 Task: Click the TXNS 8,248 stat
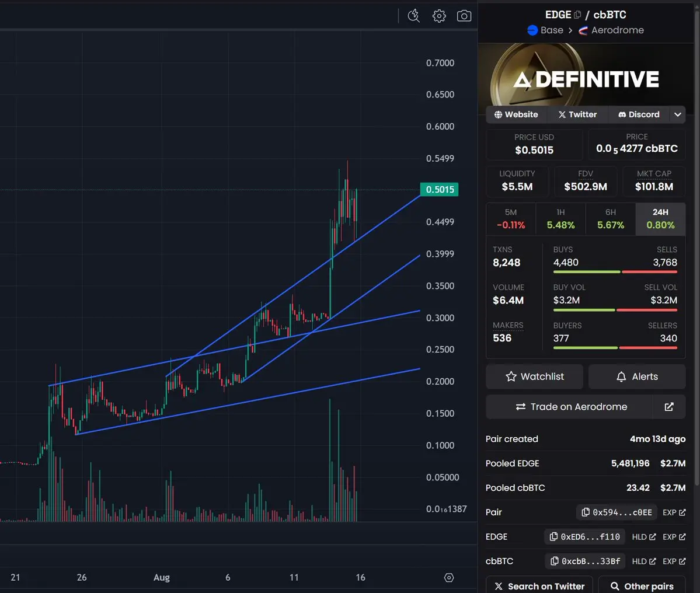[506, 257]
